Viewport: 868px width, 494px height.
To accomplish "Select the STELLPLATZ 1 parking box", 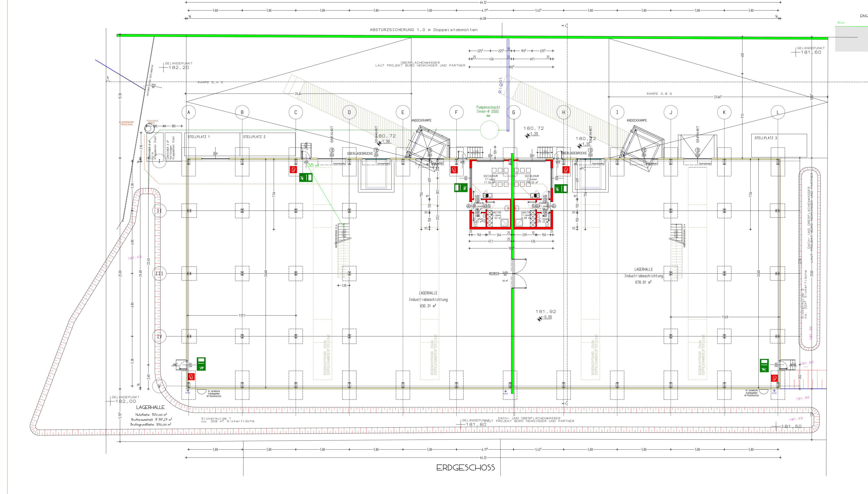I will click(213, 144).
